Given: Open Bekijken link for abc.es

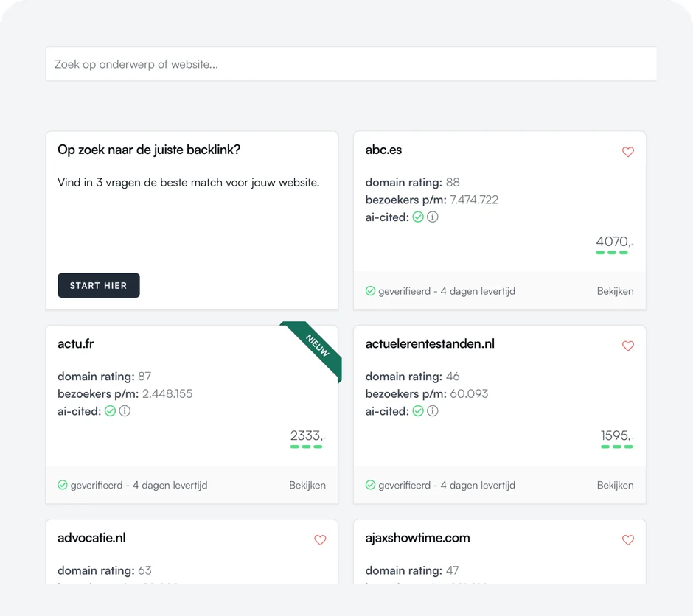Looking at the screenshot, I should 615,291.
